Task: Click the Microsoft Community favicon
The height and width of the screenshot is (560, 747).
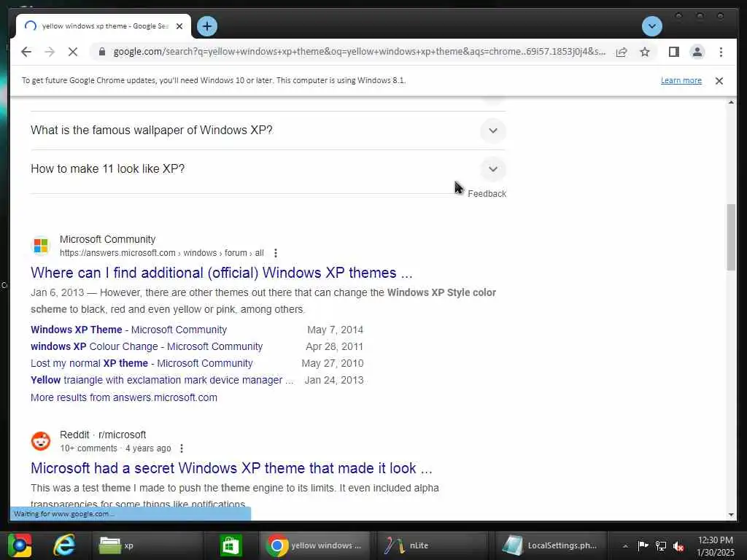Action: pos(41,246)
